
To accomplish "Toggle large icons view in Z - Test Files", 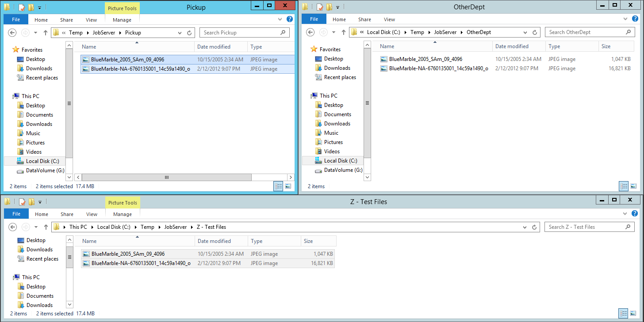I will coord(633,314).
